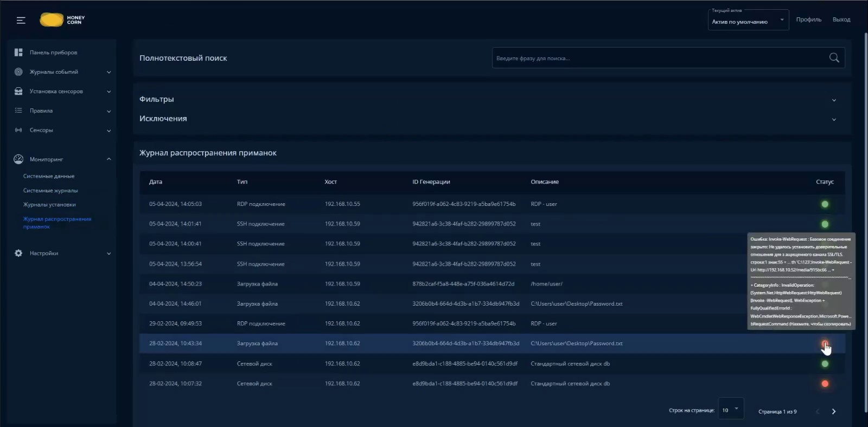Click generation ID 878b2caf-f5a8-448e-a75f-036a4614d72d

point(463,284)
